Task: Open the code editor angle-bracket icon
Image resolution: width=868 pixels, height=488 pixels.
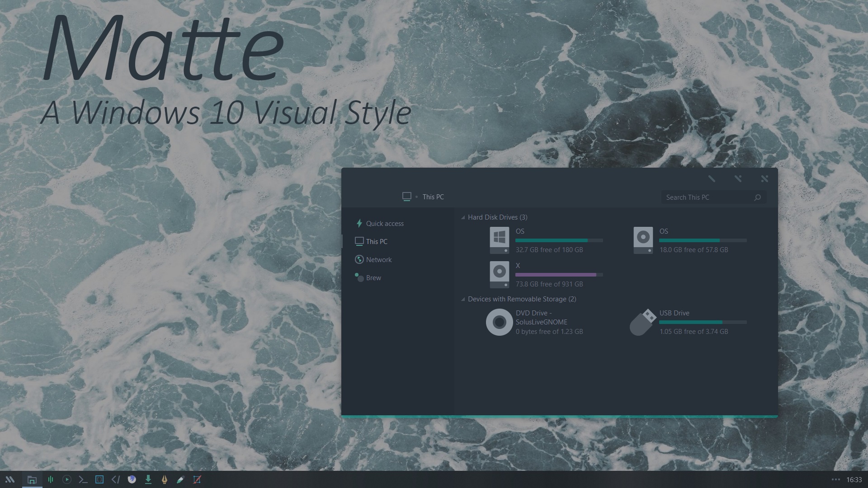Action: (116, 479)
